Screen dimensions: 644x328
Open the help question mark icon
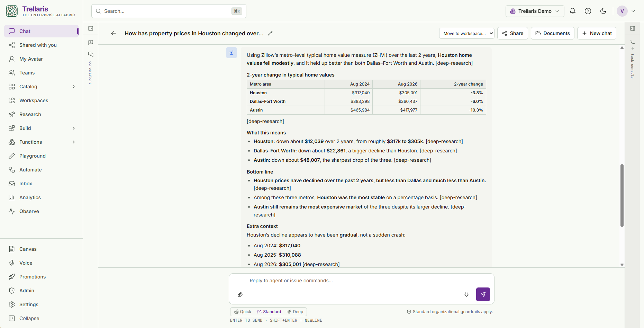tap(588, 11)
